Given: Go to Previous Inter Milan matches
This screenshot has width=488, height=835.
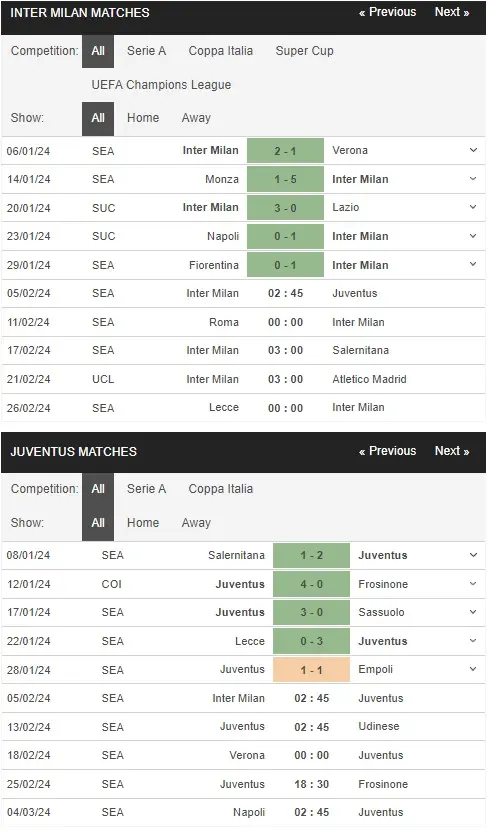Looking at the screenshot, I should click(x=387, y=12).
